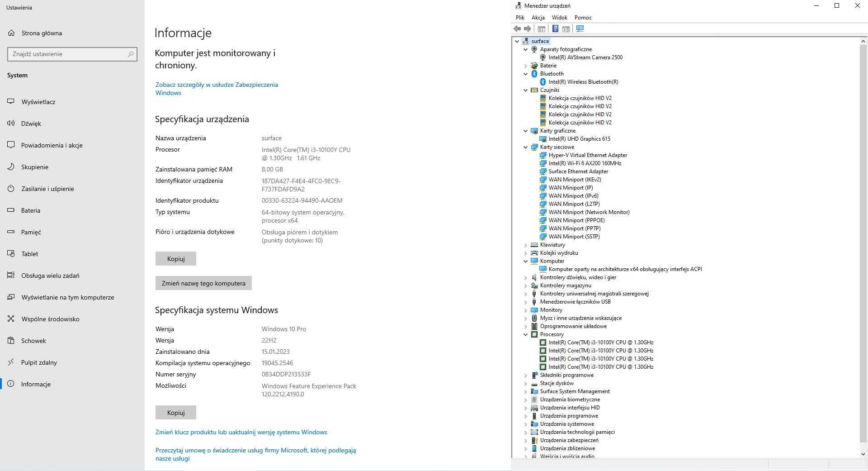Select Surface Ethernet Adapter device

(x=578, y=171)
